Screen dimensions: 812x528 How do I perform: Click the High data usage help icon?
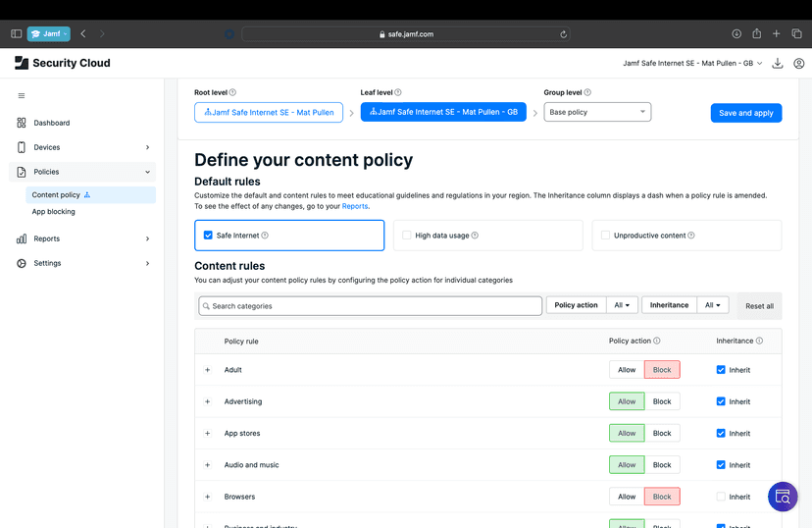475,236
